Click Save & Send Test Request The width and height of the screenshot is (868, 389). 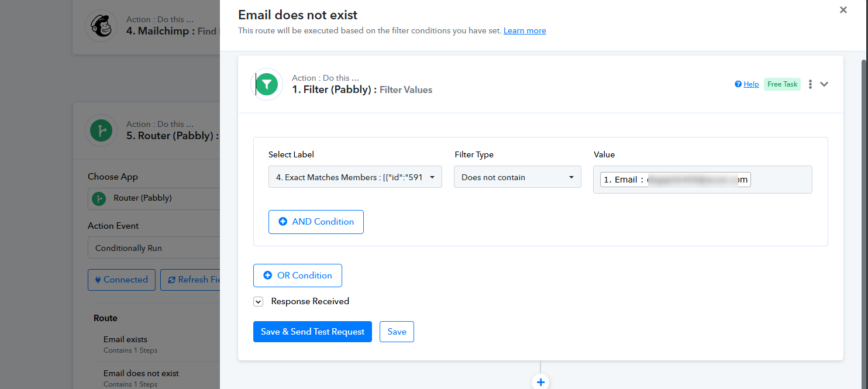[x=312, y=332]
